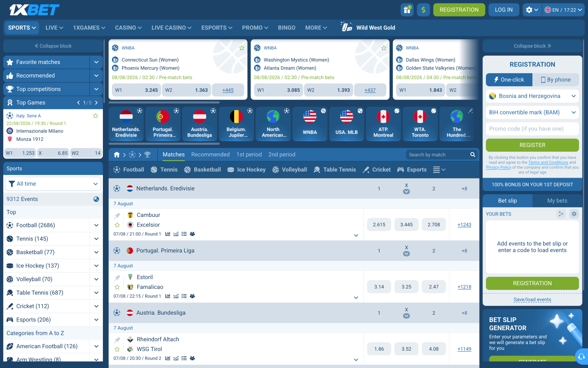
Task: Bet on odds 2.615 for Cambuur
Action: [x=379, y=224]
